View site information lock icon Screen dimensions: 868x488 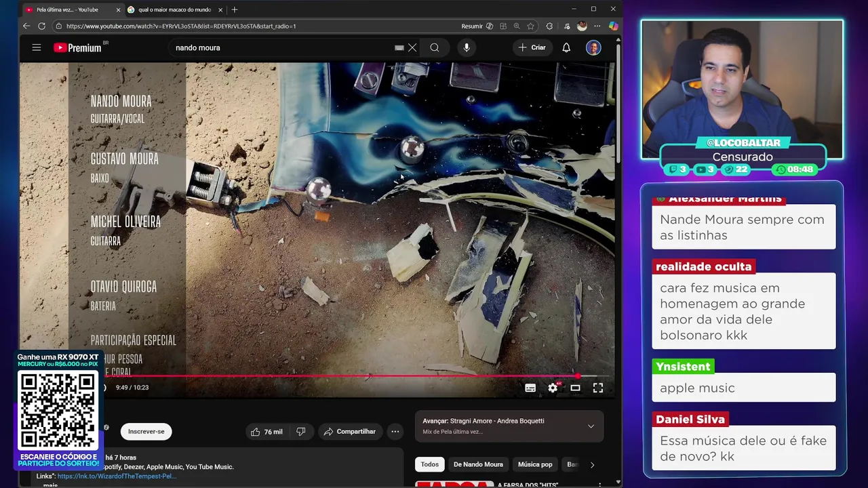point(59,26)
